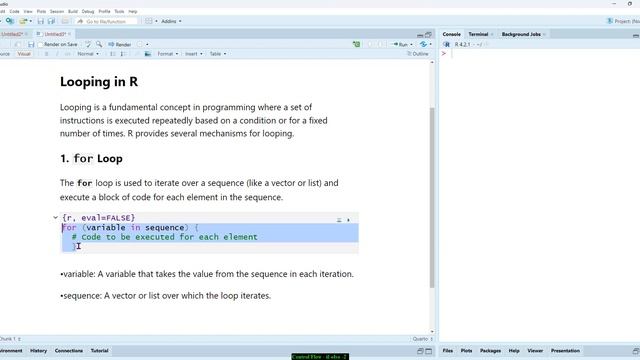
Task: Click the R logo icon in Console
Action: [x=447, y=44]
